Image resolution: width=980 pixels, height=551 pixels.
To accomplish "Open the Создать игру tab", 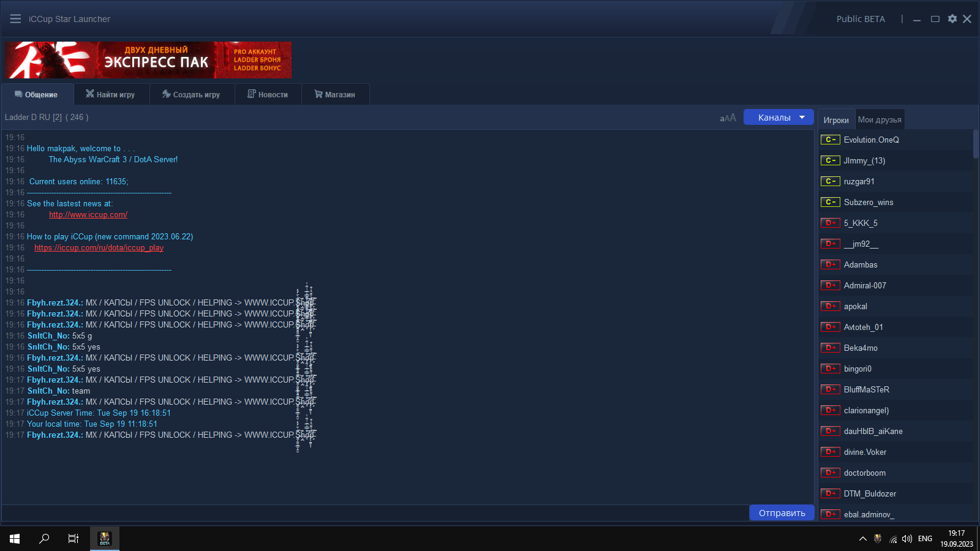I will 192,94.
